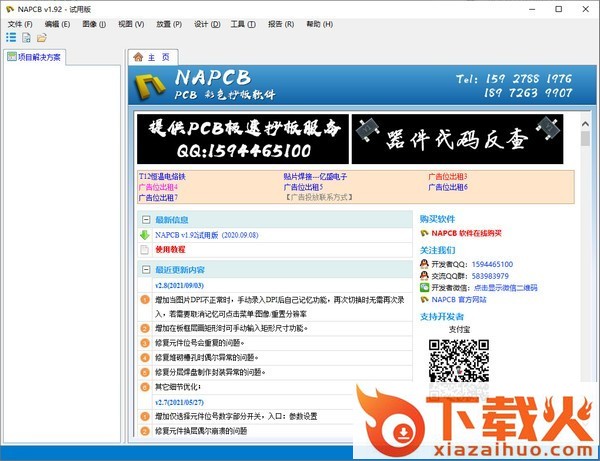Screen dimensions: 600x461
Task: Click the QQ penguin icon beside 交流QQ群
Action: point(424,276)
